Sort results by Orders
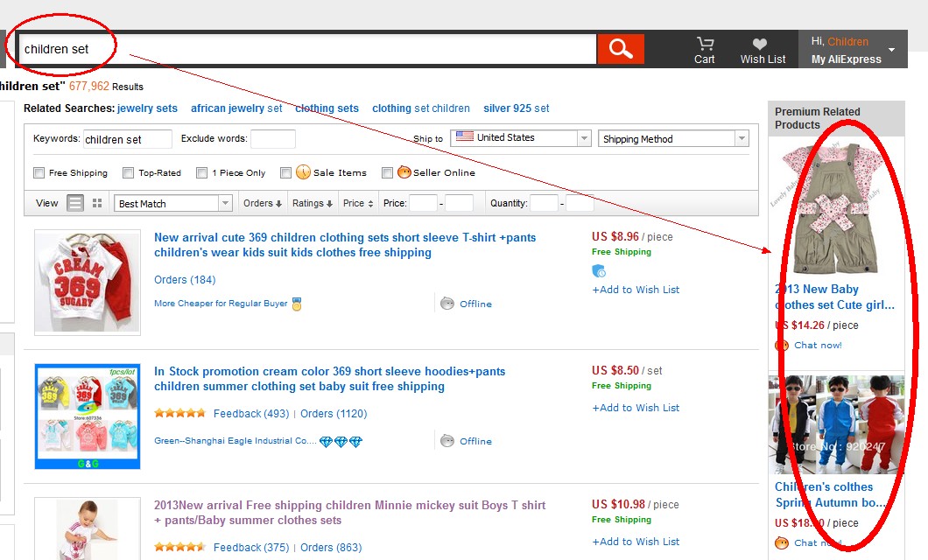Image resolution: width=928 pixels, height=560 pixels. click(262, 203)
